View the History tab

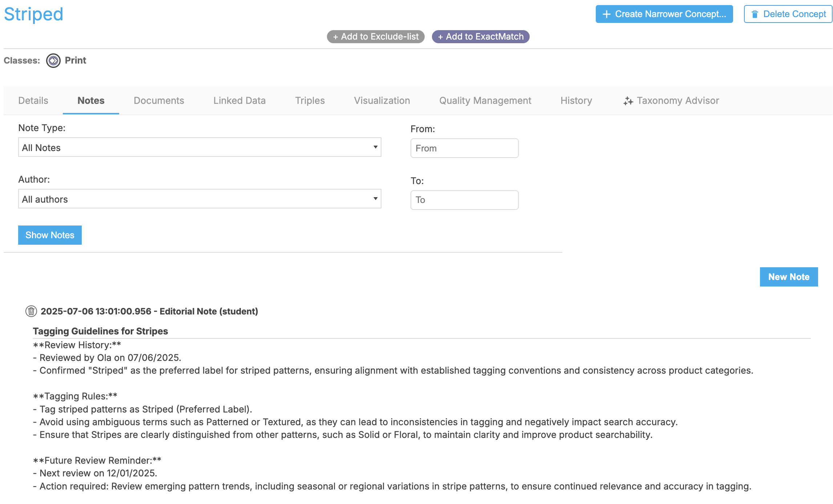click(576, 101)
